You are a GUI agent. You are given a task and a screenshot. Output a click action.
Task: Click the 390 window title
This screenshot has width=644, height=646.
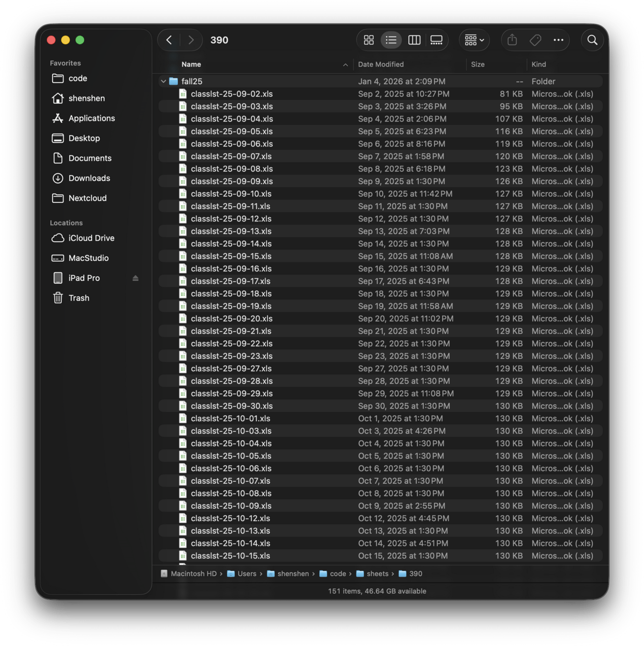coord(219,40)
